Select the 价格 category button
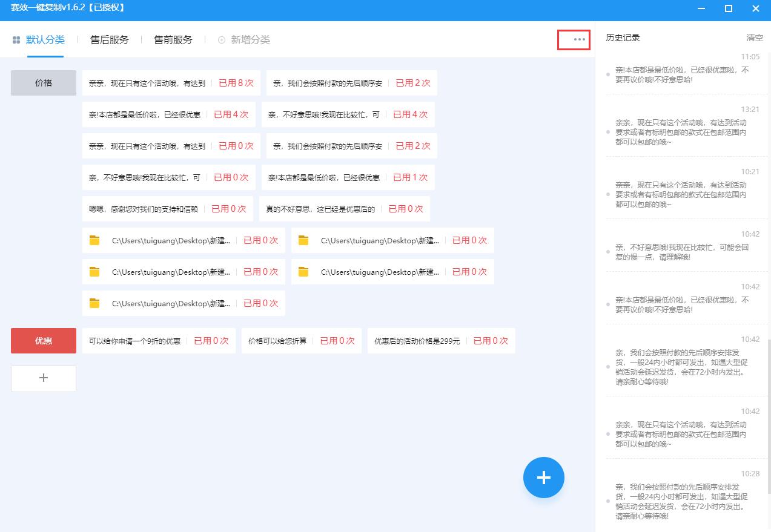This screenshot has height=532, width=771. pos(43,82)
